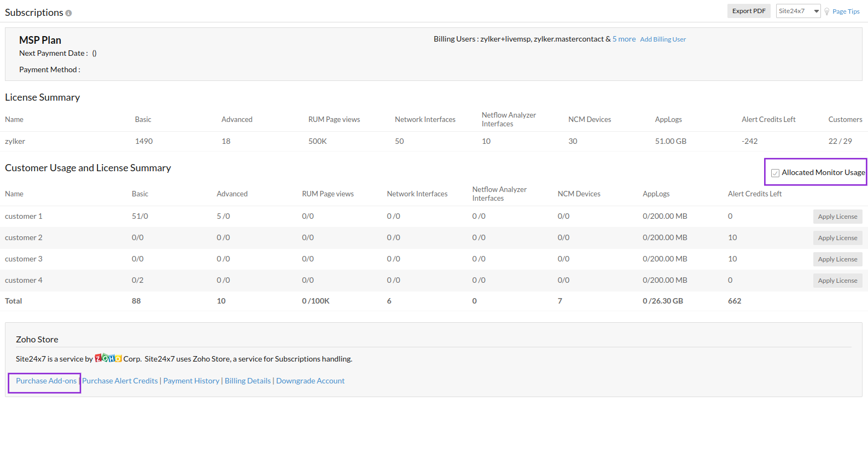
Task: Click the 662 total alert credits value
Action: point(735,301)
